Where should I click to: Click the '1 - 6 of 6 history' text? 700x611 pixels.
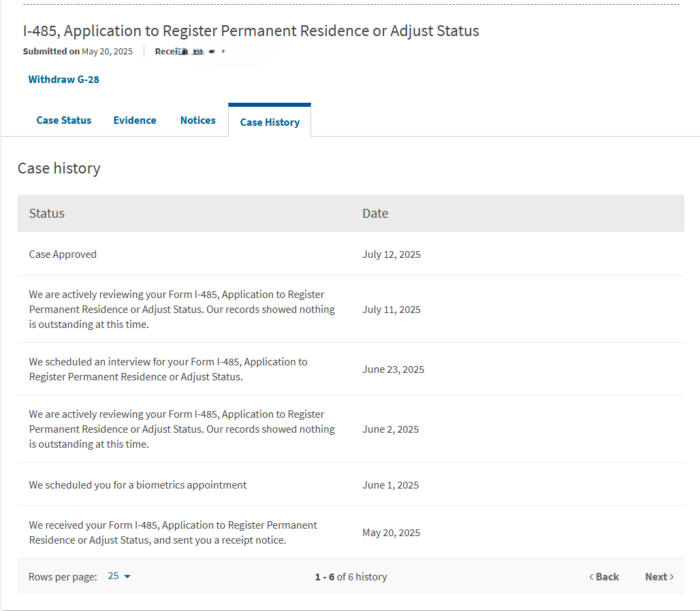coord(351,577)
